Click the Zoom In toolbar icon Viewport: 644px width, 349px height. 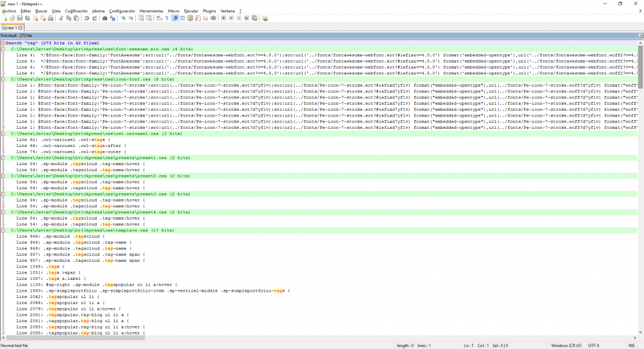[123, 18]
